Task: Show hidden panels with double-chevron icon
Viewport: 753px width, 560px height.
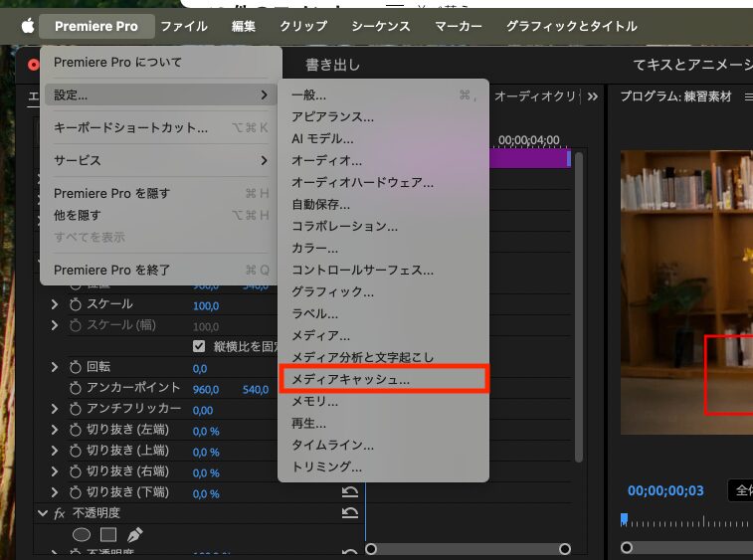Action: click(x=593, y=96)
